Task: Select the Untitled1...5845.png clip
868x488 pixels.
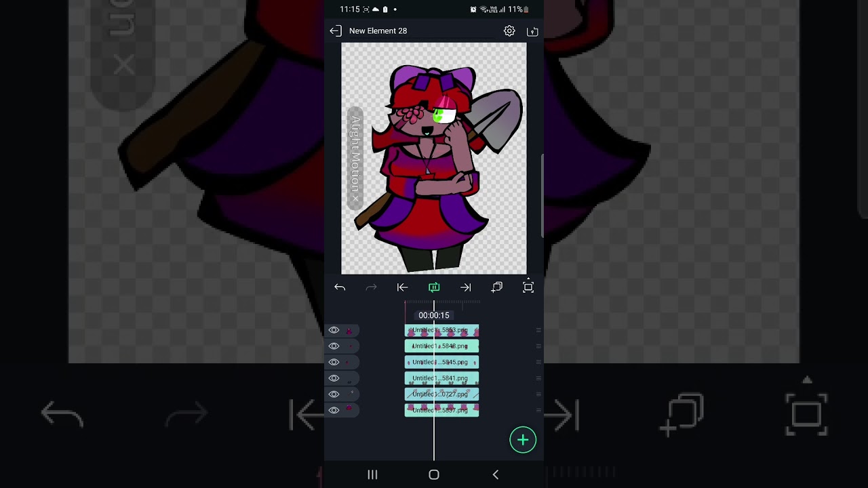Action: tap(441, 362)
